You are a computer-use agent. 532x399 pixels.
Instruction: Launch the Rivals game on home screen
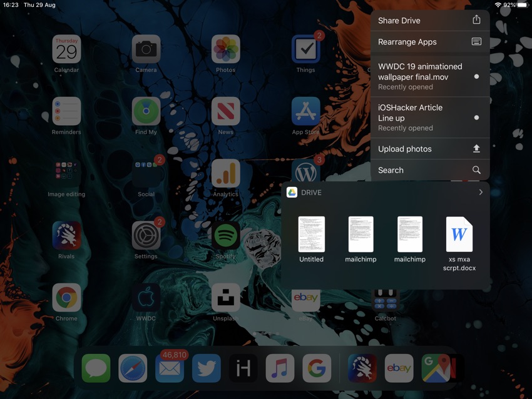(x=66, y=236)
